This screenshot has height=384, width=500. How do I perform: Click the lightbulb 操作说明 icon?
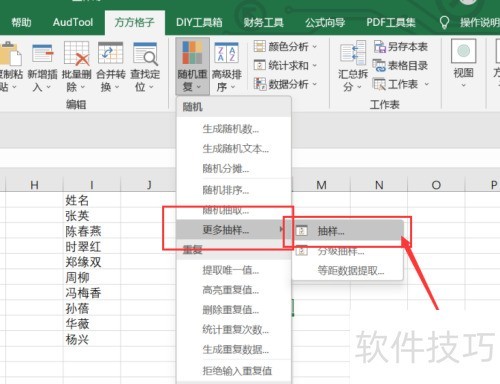[444, 23]
